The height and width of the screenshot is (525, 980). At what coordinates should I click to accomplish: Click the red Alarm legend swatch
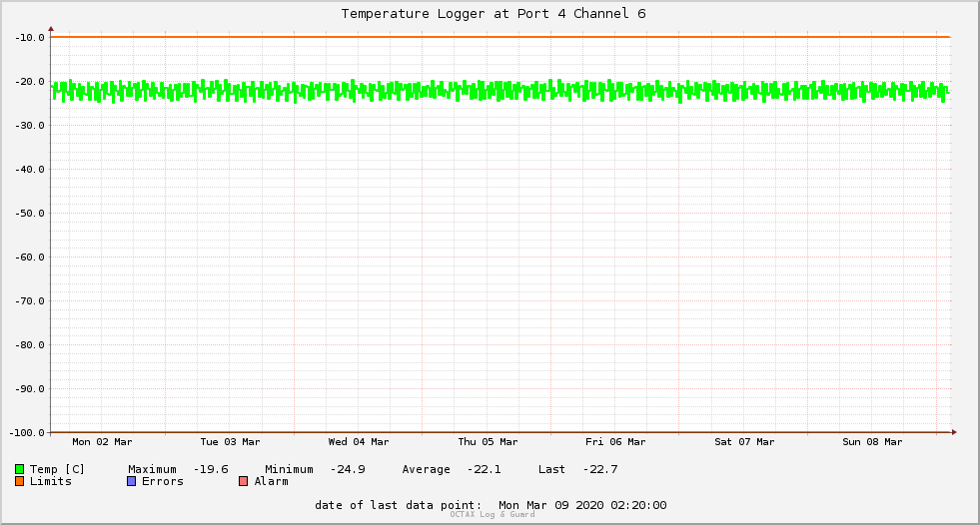243,481
